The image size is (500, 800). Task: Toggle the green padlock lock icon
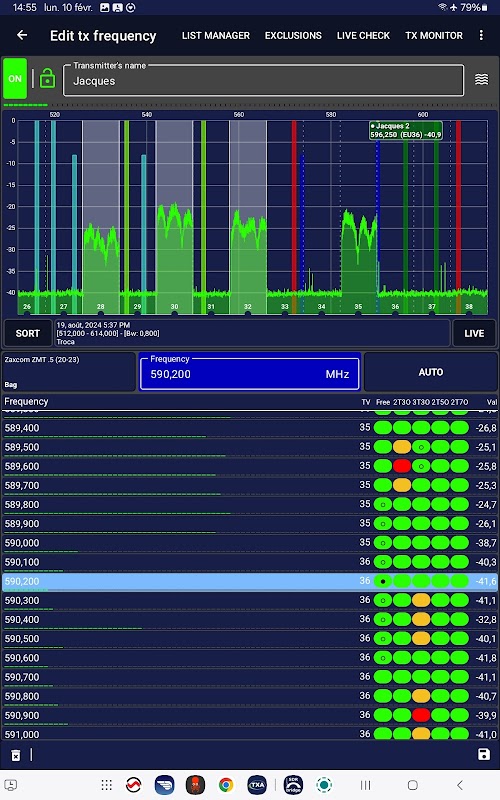tap(47, 78)
